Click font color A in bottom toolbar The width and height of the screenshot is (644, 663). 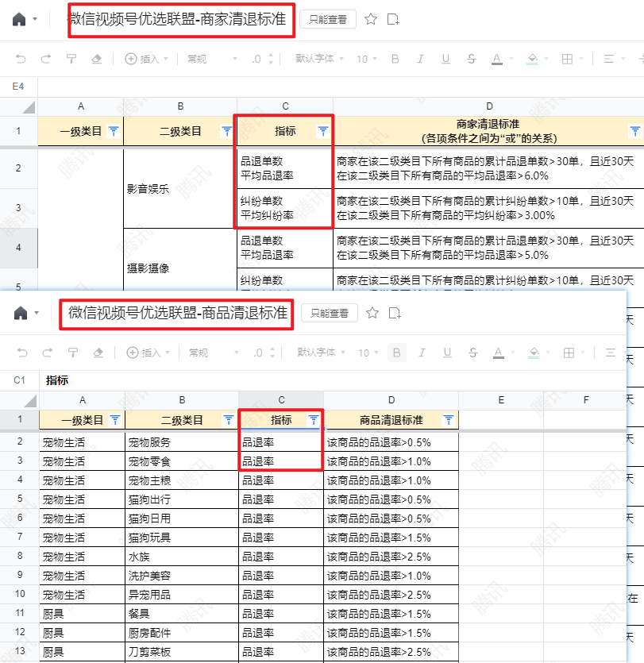coord(499,353)
